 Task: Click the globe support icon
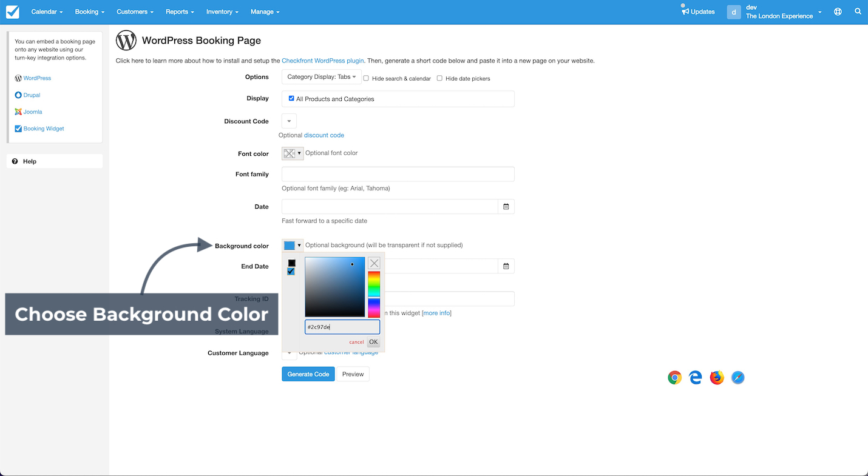pyautogui.click(x=838, y=12)
